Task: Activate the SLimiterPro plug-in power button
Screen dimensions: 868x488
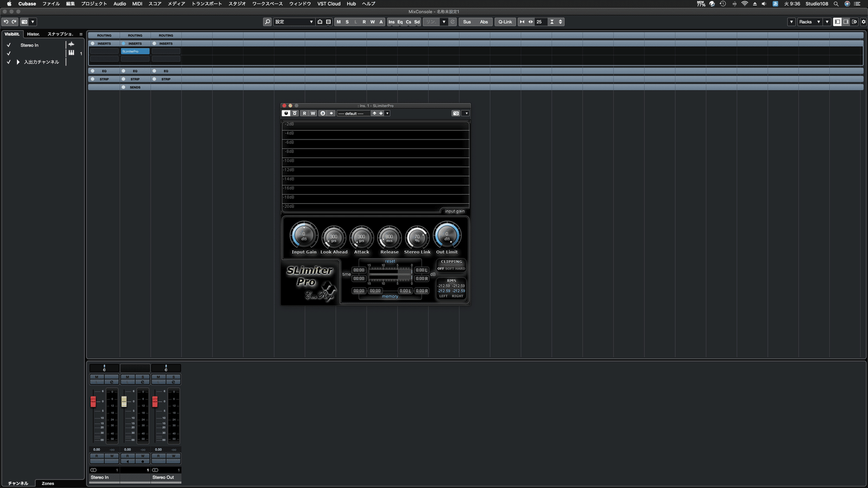Action: (x=286, y=113)
